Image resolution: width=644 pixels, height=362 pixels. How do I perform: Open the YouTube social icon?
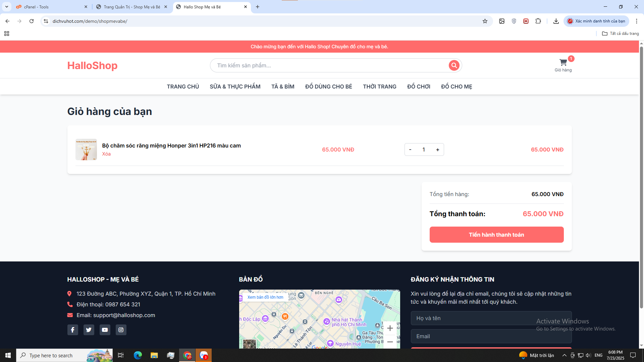pyautogui.click(x=105, y=330)
